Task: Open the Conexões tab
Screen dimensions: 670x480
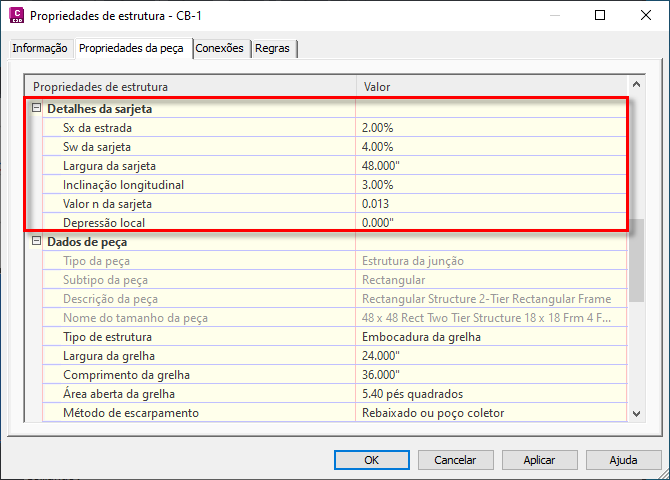Action: (x=219, y=48)
